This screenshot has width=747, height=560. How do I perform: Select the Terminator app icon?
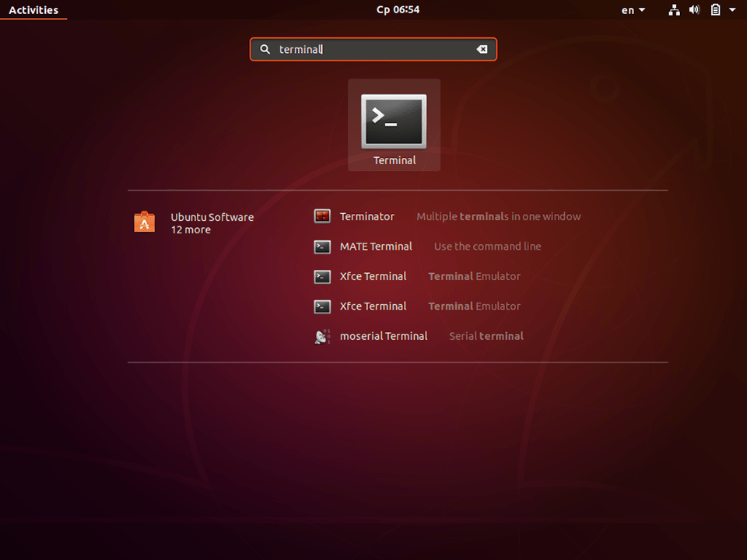(321, 216)
